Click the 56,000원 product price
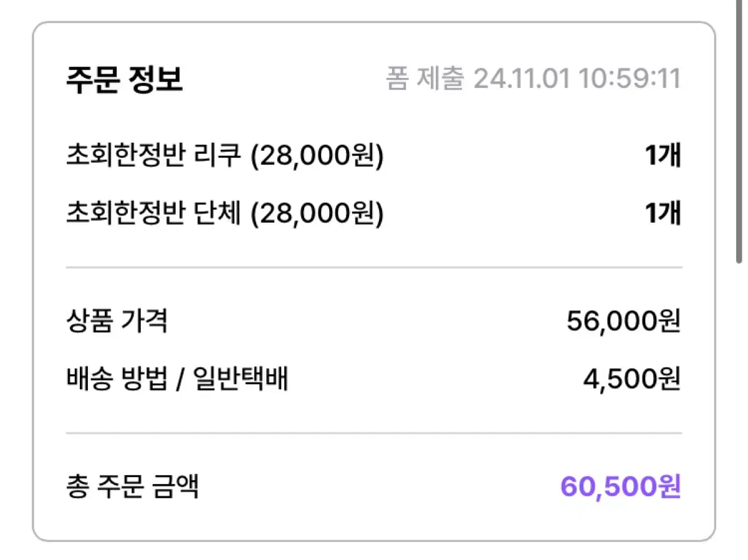748x560 pixels. pos(623,322)
